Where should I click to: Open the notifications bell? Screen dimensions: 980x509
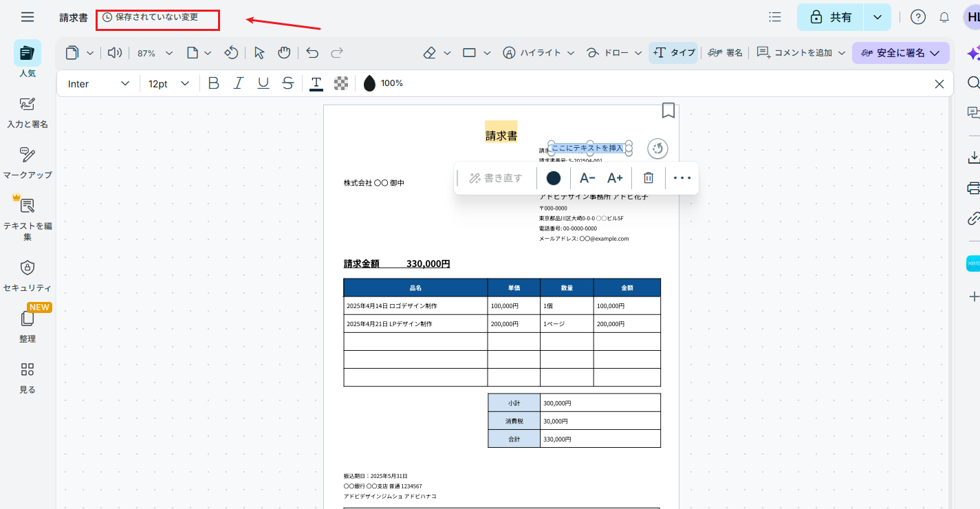(944, 17)
